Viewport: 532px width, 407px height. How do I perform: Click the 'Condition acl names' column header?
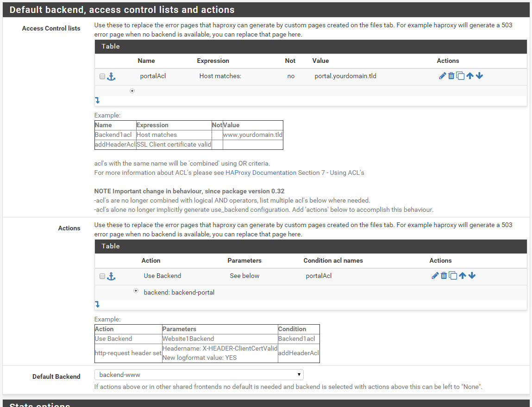[x=333, y=260]
